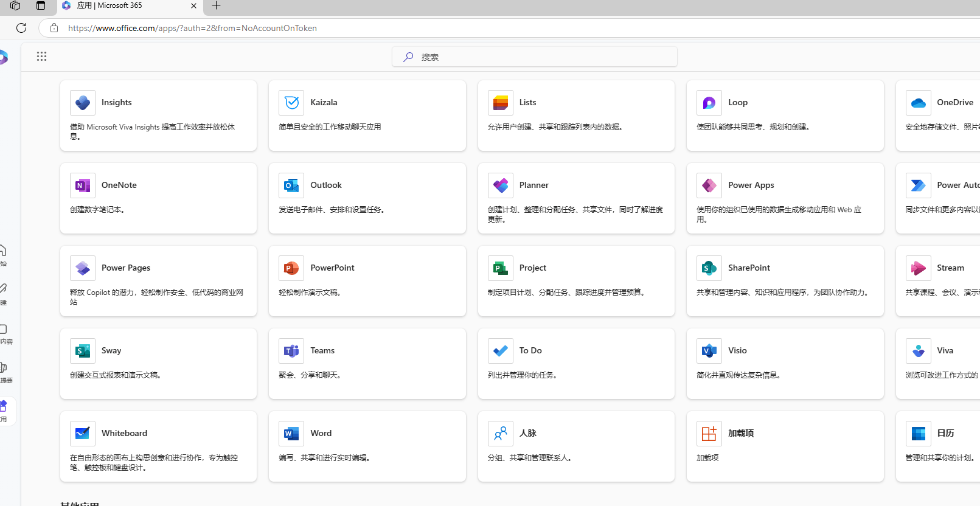This screenshot has width=980, height=506.
Task: Launch Word from its icon
Action: 291,434
